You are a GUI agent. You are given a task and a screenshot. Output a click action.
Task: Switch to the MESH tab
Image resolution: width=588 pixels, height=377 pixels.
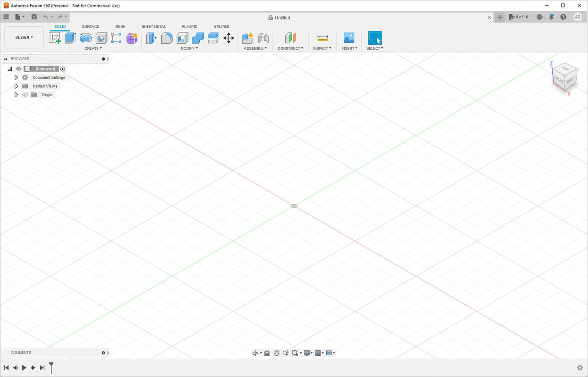pos(120,27)
